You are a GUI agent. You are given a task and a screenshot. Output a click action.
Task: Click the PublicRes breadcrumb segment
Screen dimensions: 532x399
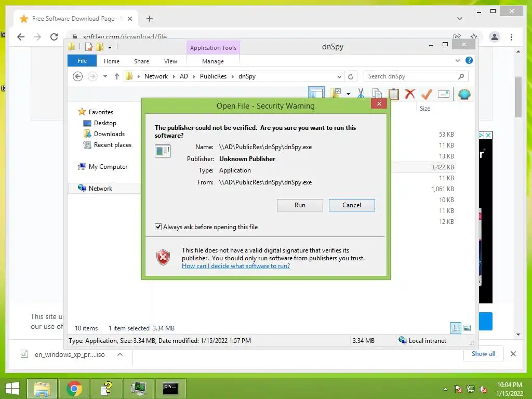(213, 76)
